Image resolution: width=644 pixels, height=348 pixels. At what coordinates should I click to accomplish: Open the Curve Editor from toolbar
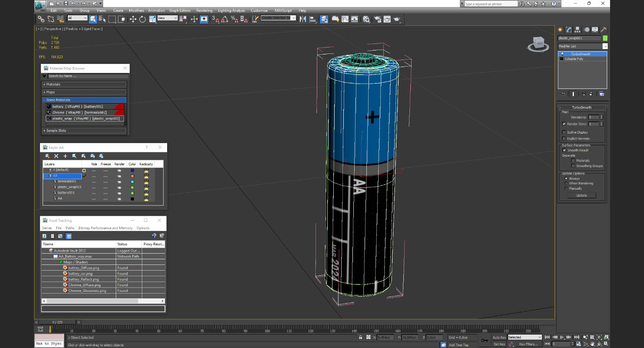[x=345, y=19]
